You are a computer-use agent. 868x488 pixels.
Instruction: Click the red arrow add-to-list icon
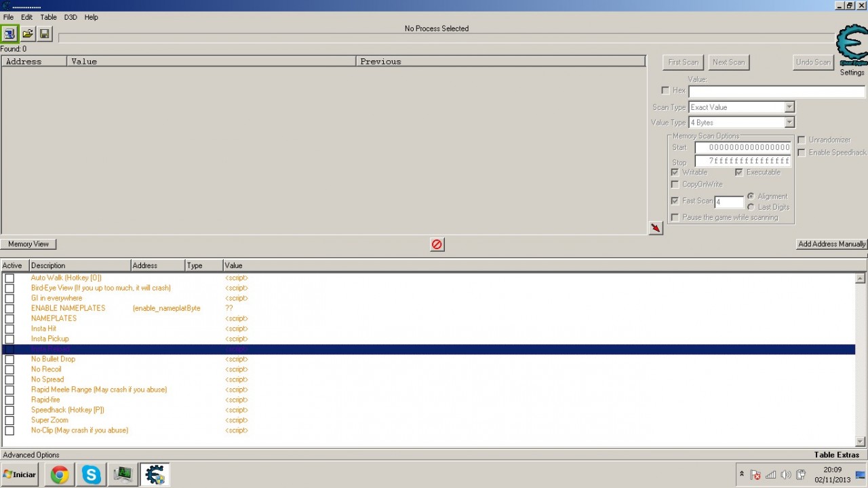pos(655,228)
